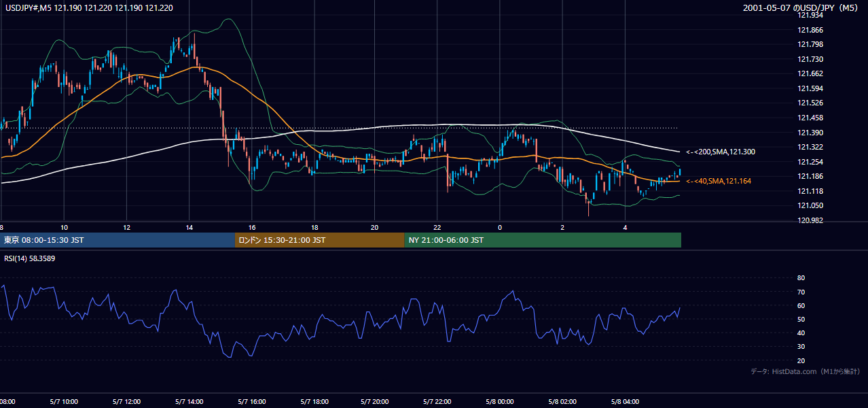Click bottom time label 5/7 12:00

pyautogui.click(x=126, y=402)
